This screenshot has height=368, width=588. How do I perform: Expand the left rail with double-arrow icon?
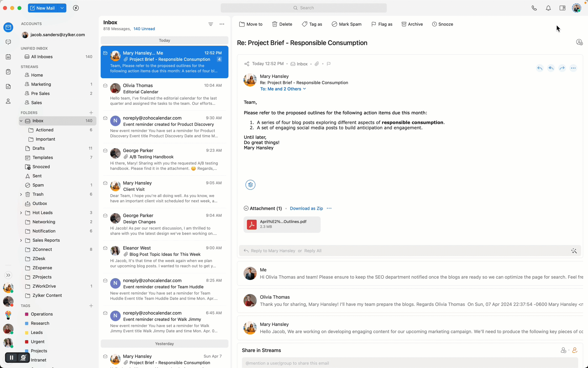[8, 275]
